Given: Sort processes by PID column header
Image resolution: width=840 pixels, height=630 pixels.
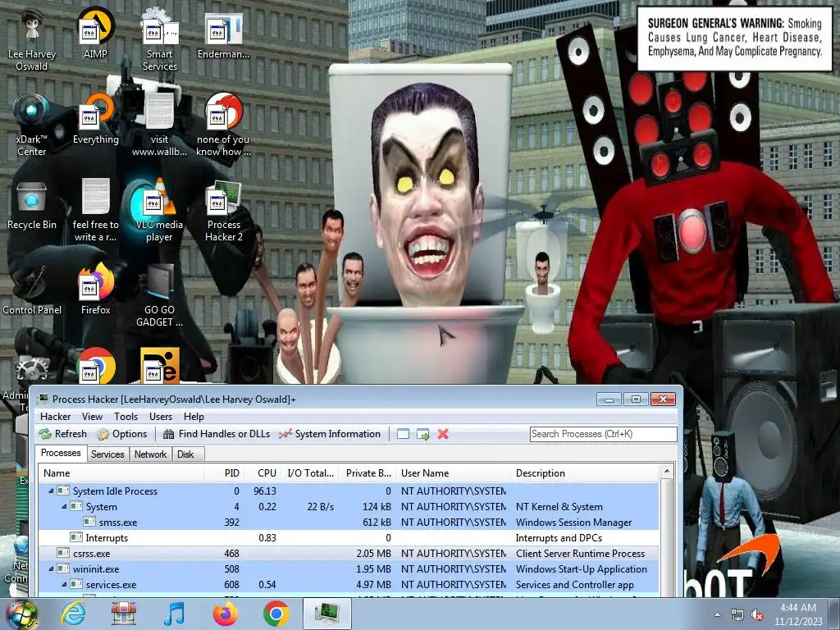Looking at the screenshot, I should pos(224,473).
